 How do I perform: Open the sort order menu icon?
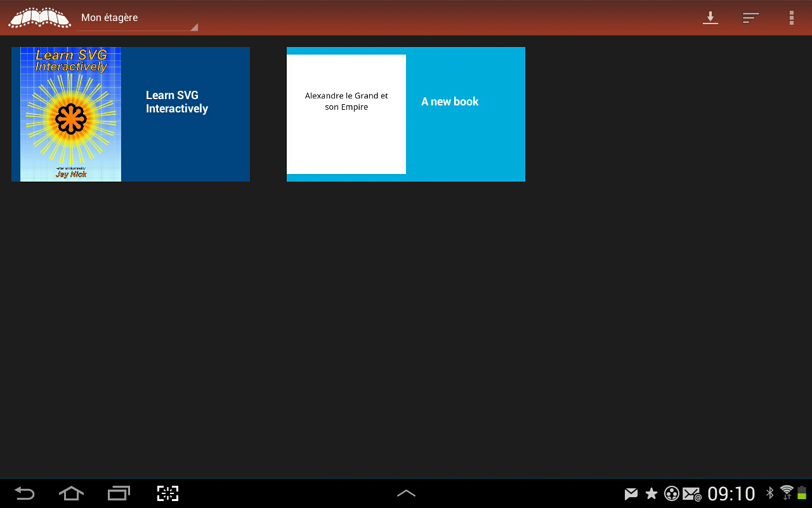tap(751, 18)
